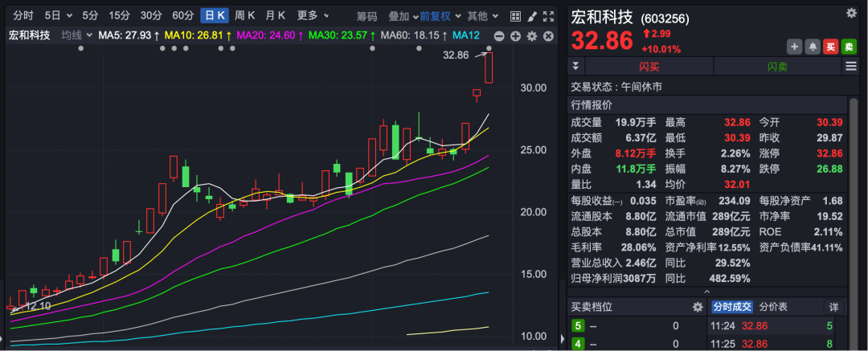Open moving average indicator settings gear
The width and height of the screenshot is (868, 351).
click(x=532, y=36)
